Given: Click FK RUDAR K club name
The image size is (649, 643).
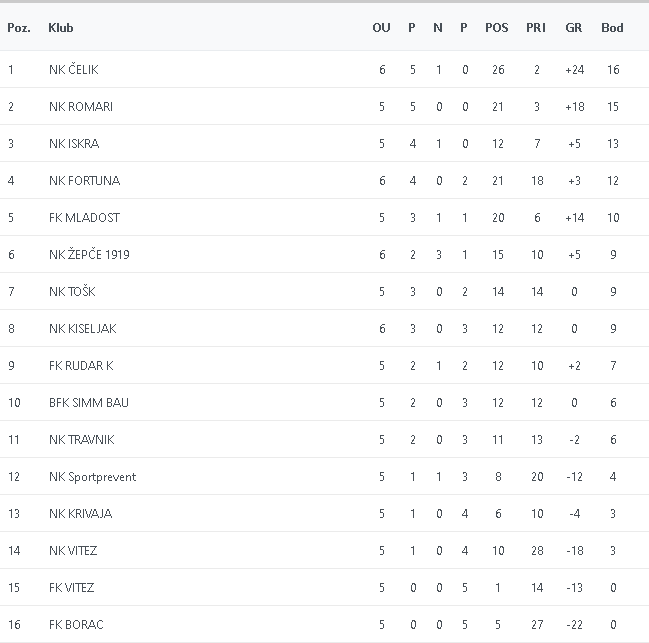Looking at the screenshot, I should 81,366.
